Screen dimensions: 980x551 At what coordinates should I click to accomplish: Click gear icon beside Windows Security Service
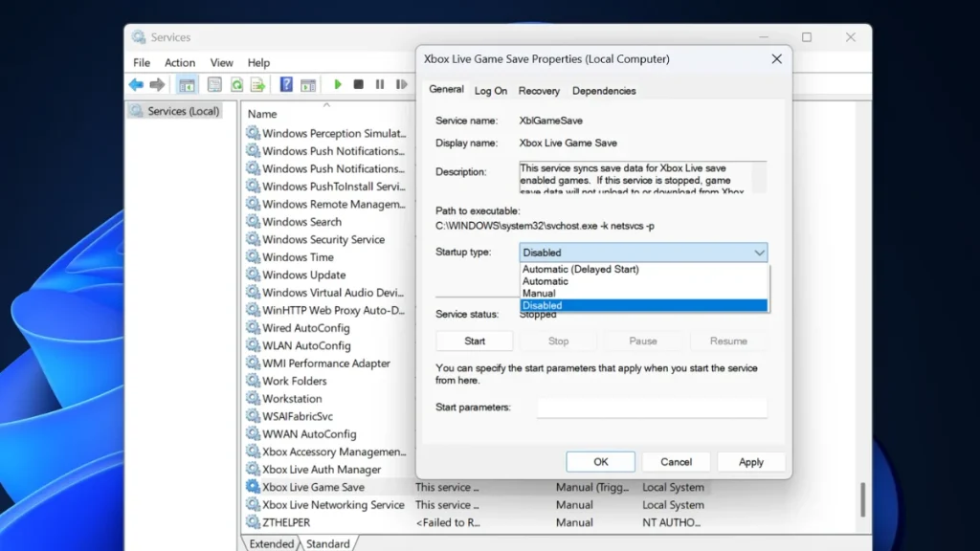click(x=253, y=238)
